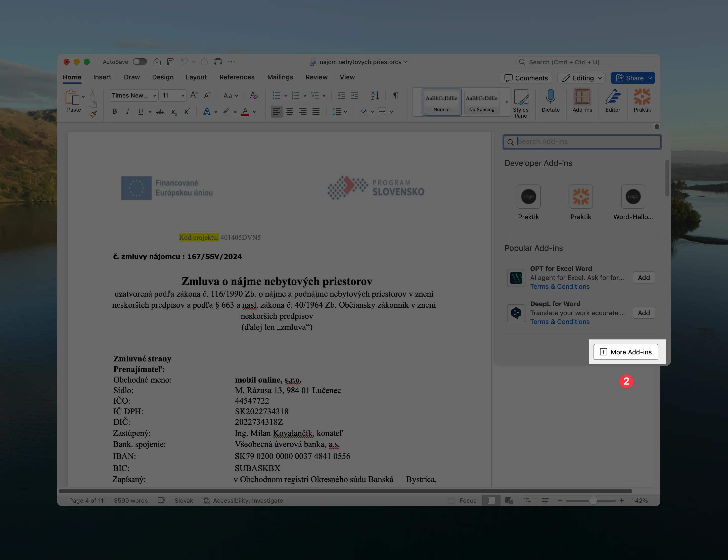Screen dimensions: 728x560
Task: Click the print icon in title bar
Action: pyautogui.click(x=218, y=62)
